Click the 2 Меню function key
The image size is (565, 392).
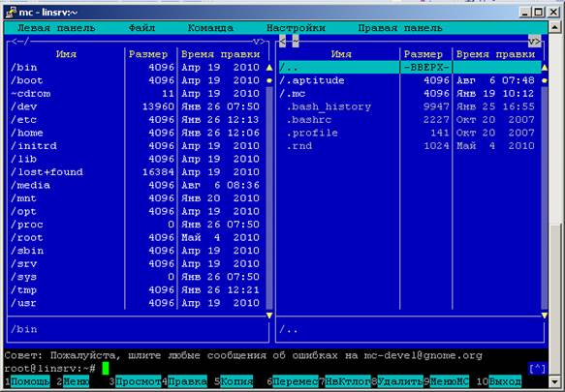coord(73,381)
